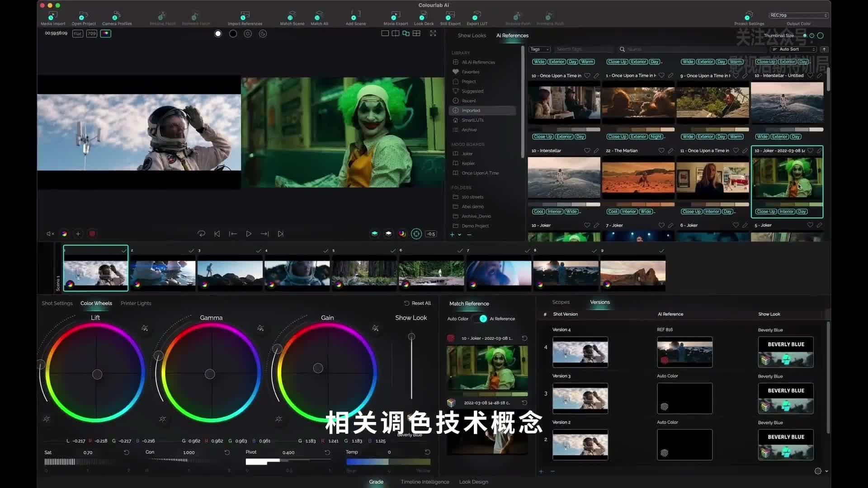This screenshot has width=868, height=488.
Task: Click the fullscreen viewer icon
Action: pyautogui.click(x=433, y=33)
